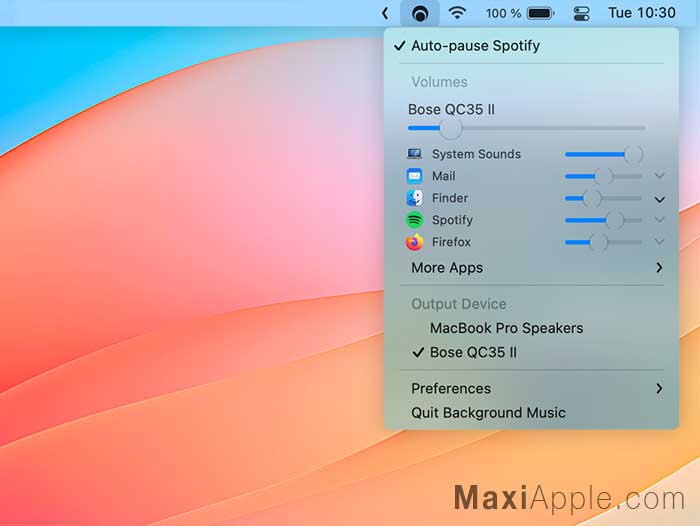Click the System Sounds laptop icon
The image size is (700, 526).
click(x=414, y=154)
